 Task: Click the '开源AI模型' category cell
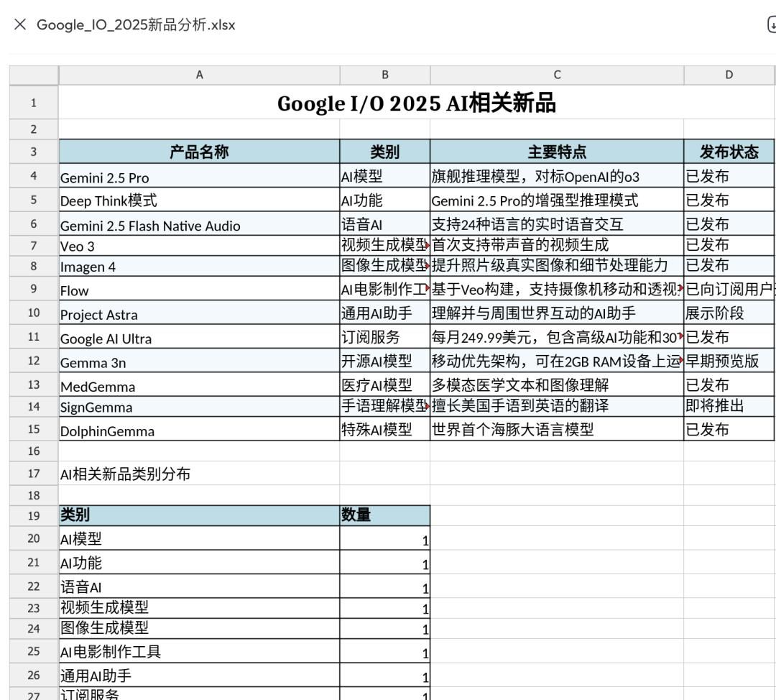click(384, 361)
